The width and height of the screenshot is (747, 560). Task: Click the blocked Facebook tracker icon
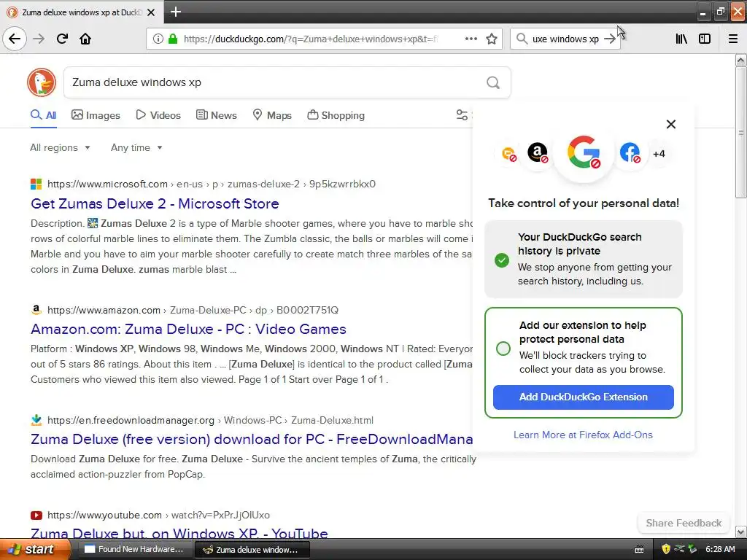pos(630,153)
